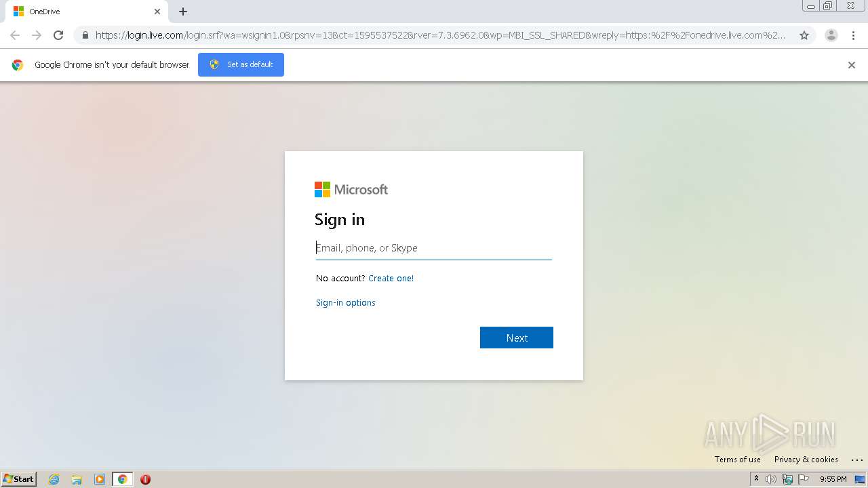Image resolution: width=868 pixels, height=488 pixels.
Task: Click the Create one! link
Action: coord(391,279)
